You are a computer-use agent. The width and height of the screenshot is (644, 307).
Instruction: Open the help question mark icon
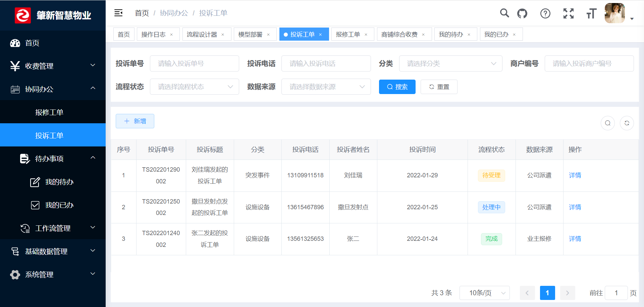click(545, 13)
